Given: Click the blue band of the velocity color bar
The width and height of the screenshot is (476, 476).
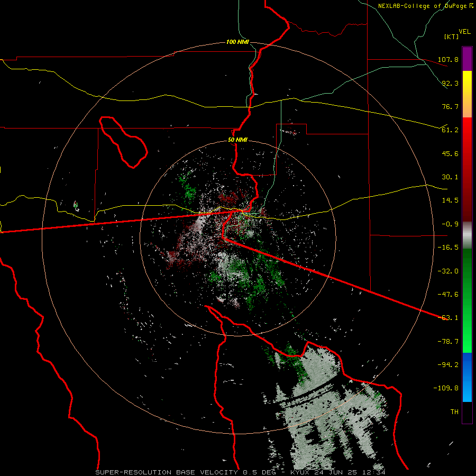Looking at the screenshot, I should (x=467, y=377).
